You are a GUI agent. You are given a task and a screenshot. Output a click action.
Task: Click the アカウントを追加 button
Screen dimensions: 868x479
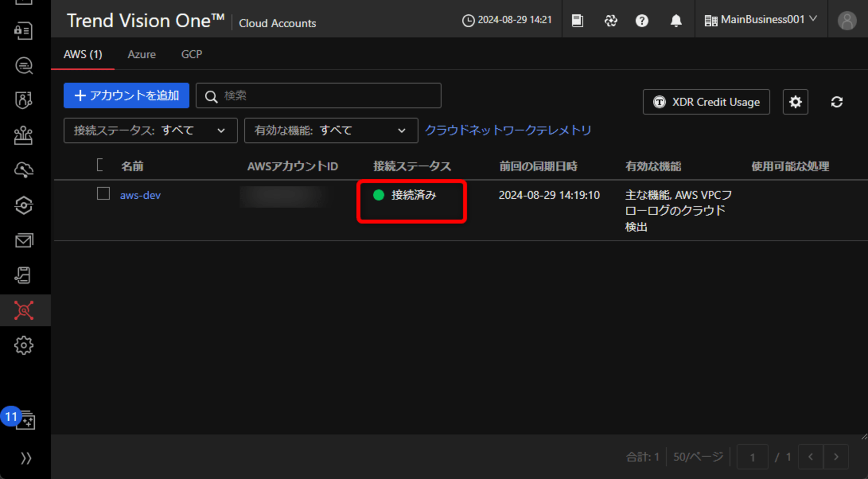(126, 95)
